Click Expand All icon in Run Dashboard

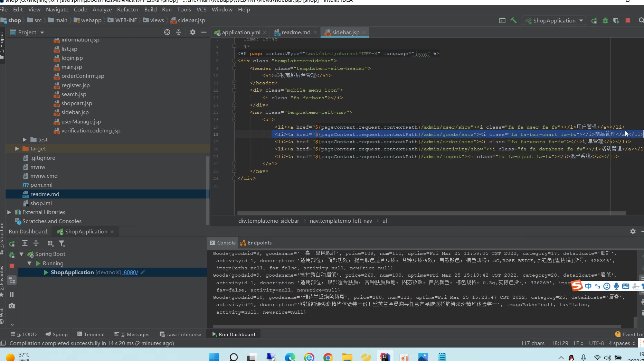(x=25, y=243)
